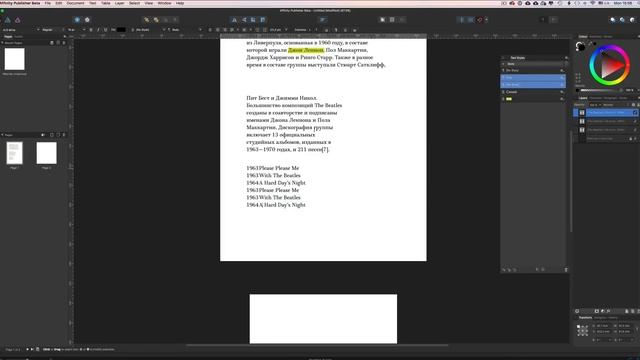Adjust the opacity slider in Colour panel
Image resolution: width=640 pixels, height=360 pixels.
click(601, 90)
